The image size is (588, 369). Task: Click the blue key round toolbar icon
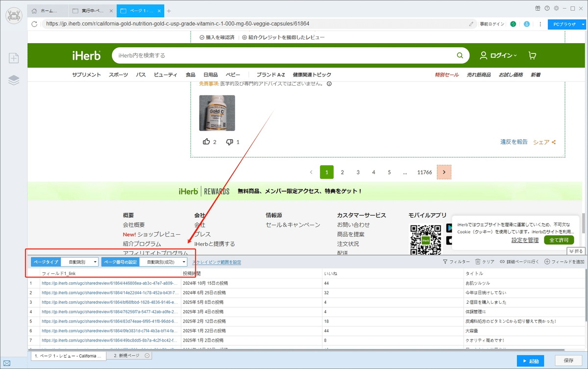point(527,24)
